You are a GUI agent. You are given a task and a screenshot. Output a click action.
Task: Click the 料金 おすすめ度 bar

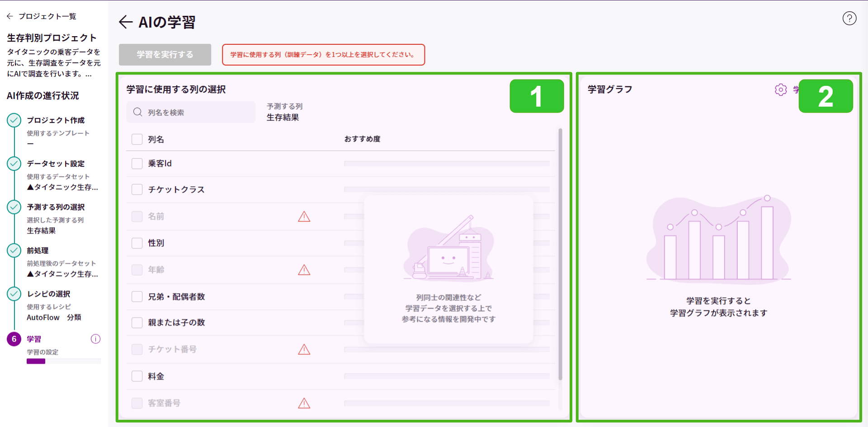[x=447, y=376]
